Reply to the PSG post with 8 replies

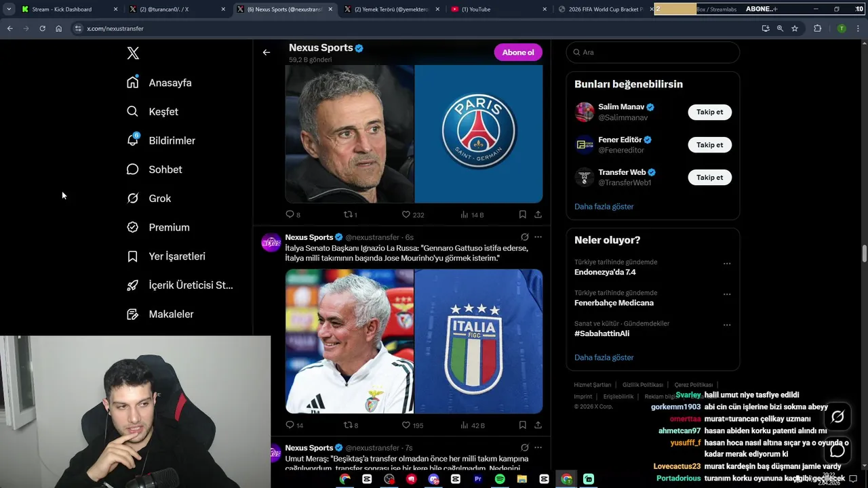(x=293, y=214)
